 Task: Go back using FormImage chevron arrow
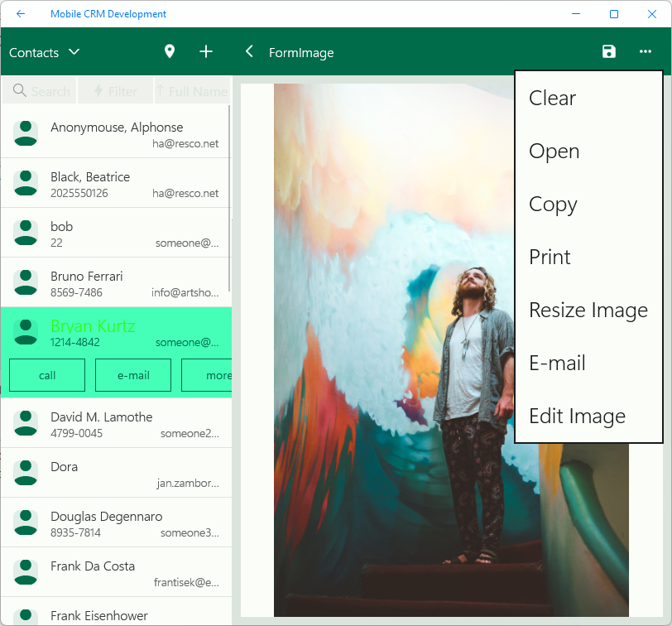(x=249, y=52)
